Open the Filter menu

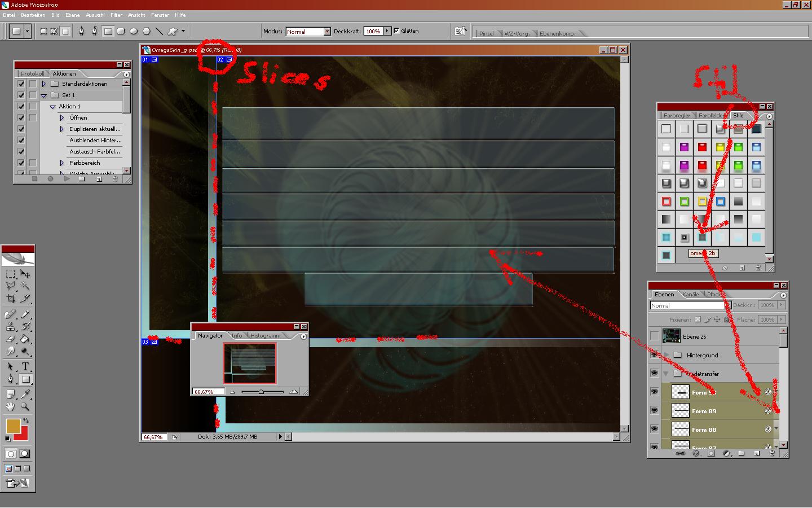coord(116,15)
